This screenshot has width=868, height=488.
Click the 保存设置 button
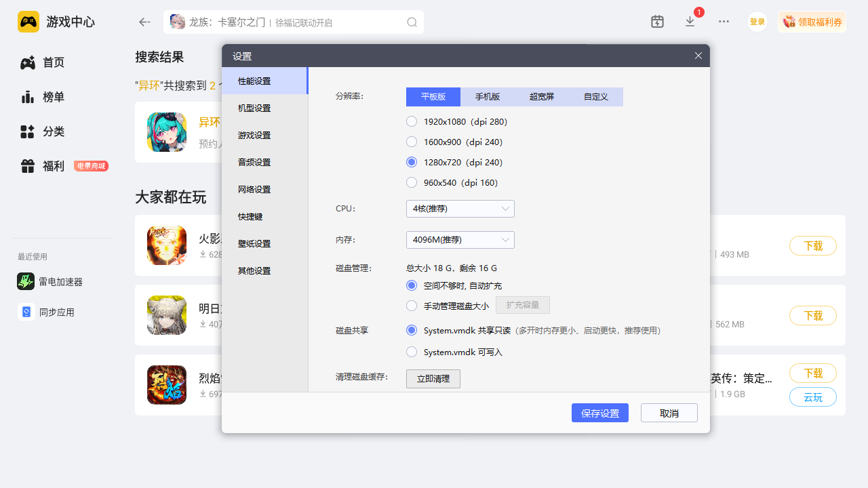[599, 413]
